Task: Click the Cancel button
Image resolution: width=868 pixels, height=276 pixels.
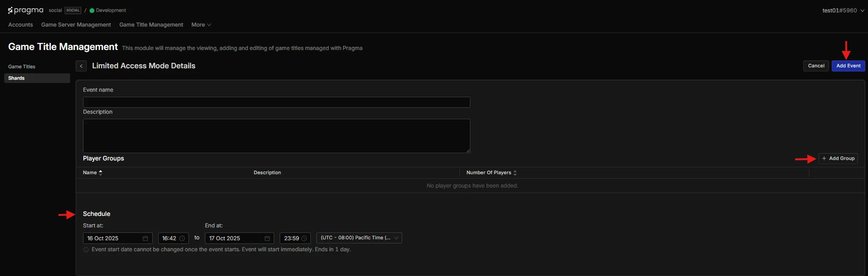Action: pos(816,66)
